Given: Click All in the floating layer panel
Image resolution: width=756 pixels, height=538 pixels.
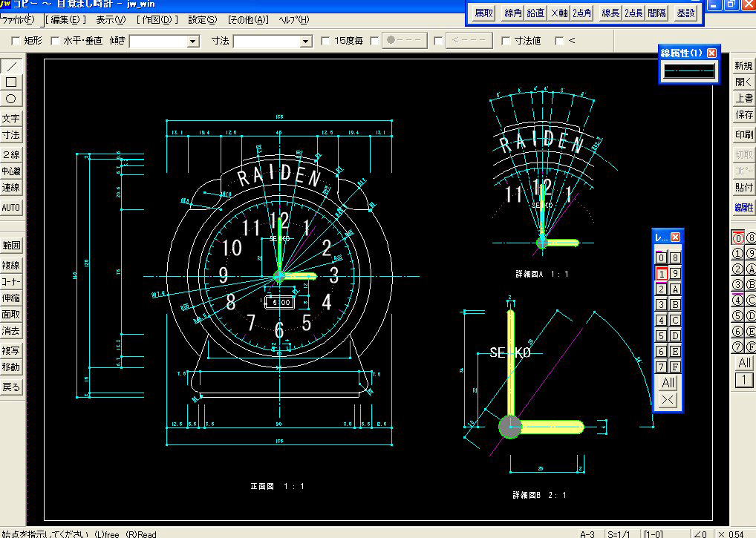Looking at the screenshot, I should pyautogui.click(x=668, y=383).
